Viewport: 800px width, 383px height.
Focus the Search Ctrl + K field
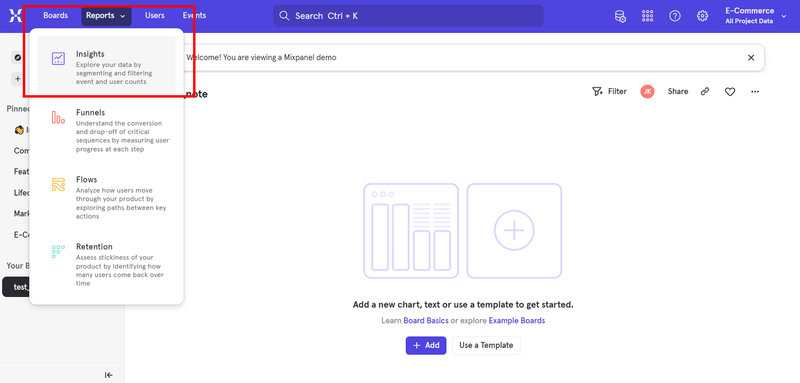(408, 16)
